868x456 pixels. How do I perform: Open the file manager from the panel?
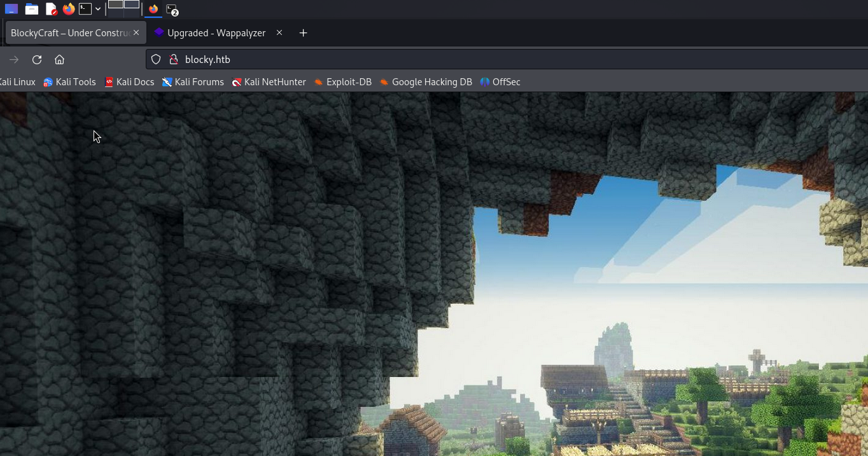(x=31, y=9)
